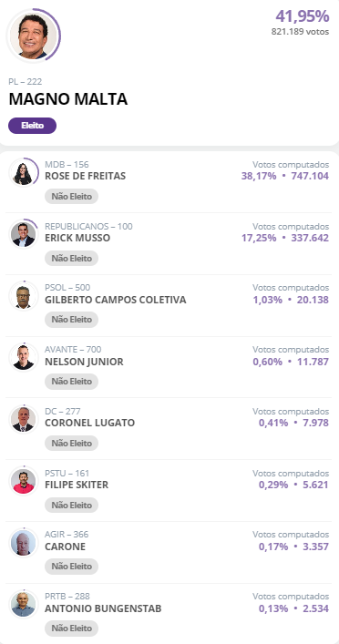Click Antonio Bungenstab's avatar
The image size is (339, 644).
pos(24,604)
